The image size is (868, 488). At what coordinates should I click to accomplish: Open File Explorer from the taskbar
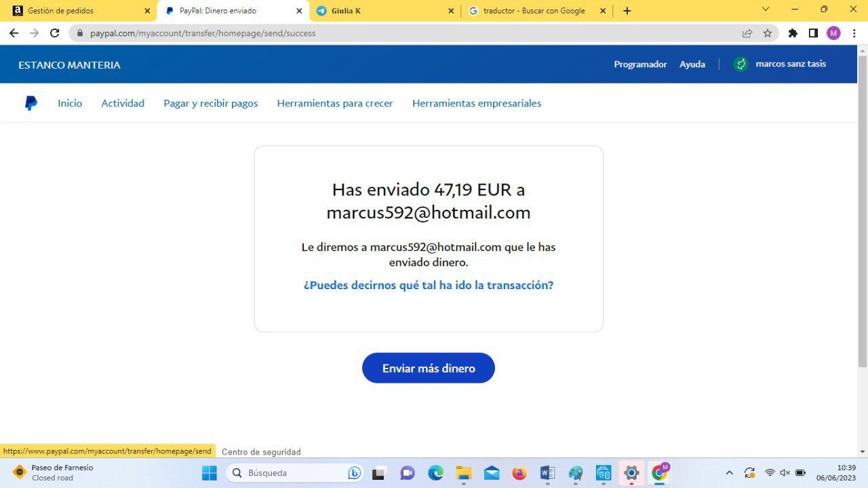pyautogui.click(x=463, y=473)
